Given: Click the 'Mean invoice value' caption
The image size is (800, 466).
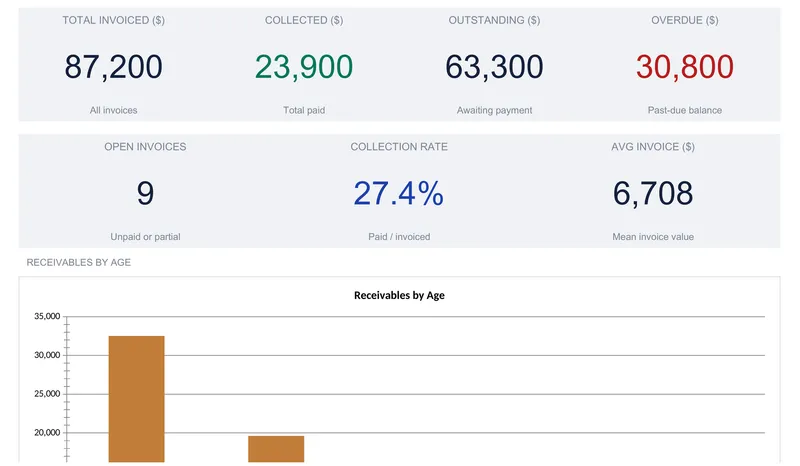Looking at the screenshot, I should click(x=653, y=237).
